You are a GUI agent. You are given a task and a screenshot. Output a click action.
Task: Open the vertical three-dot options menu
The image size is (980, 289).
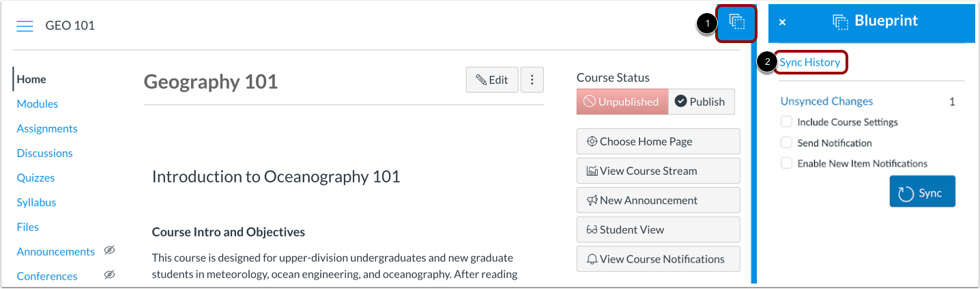[x=532, y=80]
